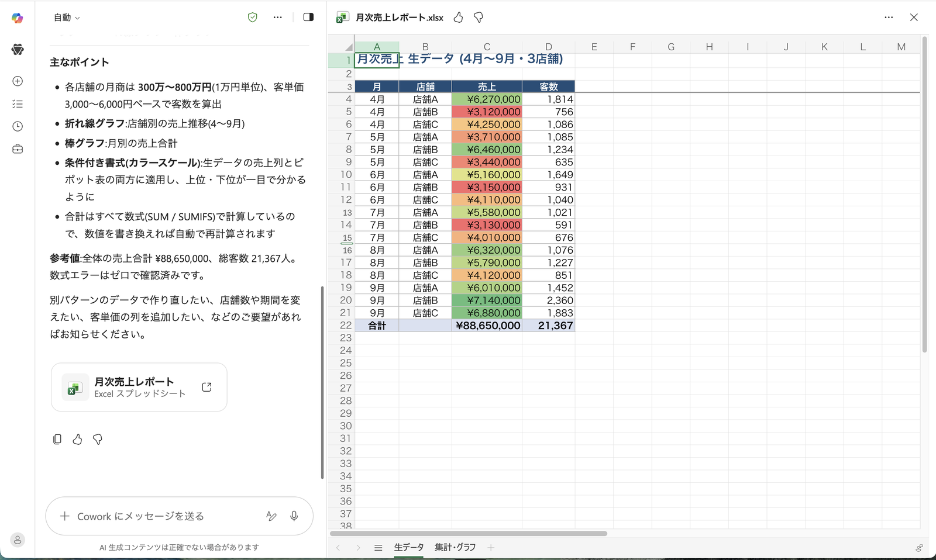Open 月次売上レポート file card in new window
Image resolution: width=936 pixels, height=560 pixels.
pos(207,387)
